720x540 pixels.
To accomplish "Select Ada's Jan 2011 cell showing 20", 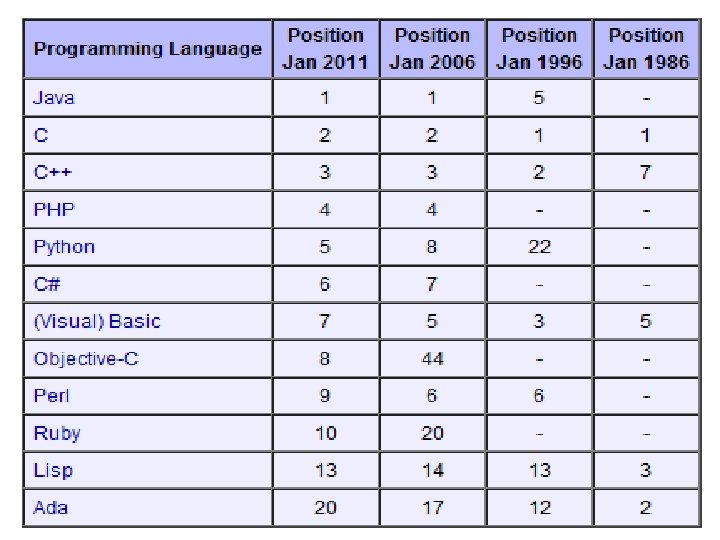I will coord(326,508).
